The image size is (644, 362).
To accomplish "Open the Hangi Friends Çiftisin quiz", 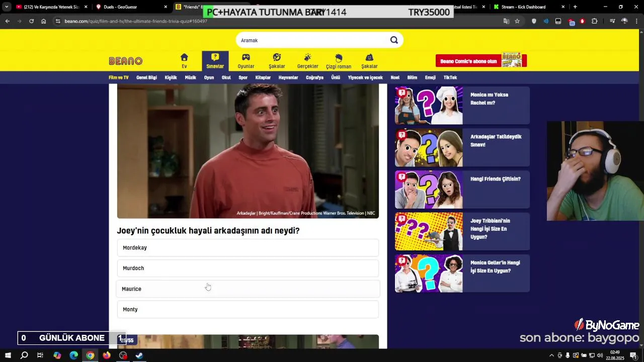I will pyautogui.click(x=462, y=190).
